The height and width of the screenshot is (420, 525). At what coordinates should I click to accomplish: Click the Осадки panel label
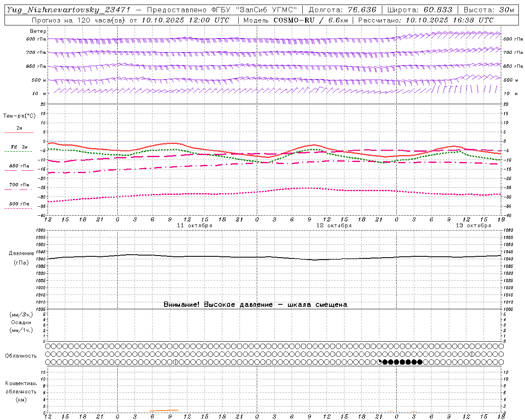tap(21, 322)
